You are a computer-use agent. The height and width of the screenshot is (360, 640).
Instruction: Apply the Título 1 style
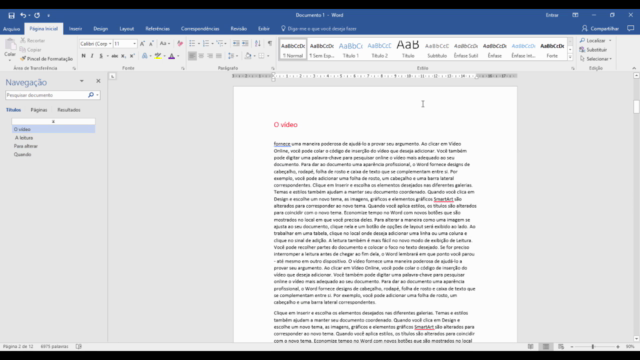pos(351,49)
